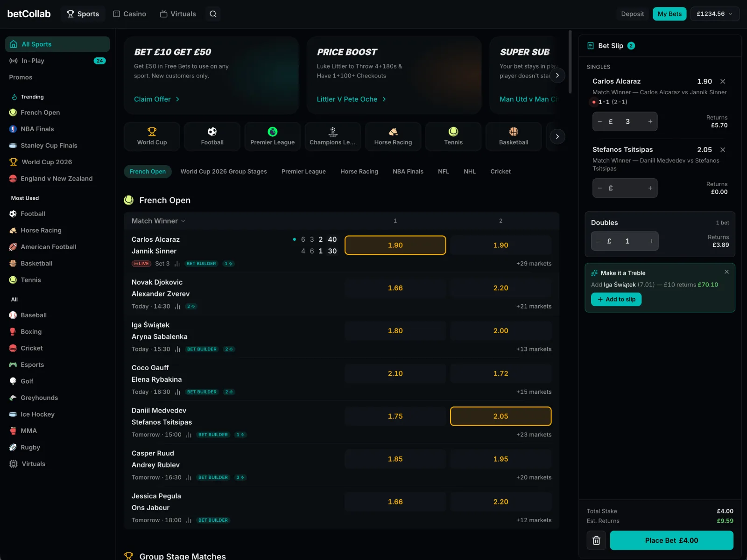Image resolution: width=747 pixels, height=560 pixels.
Task: Expand +21 markets for Djokovic match
Action: click(534, 307)
